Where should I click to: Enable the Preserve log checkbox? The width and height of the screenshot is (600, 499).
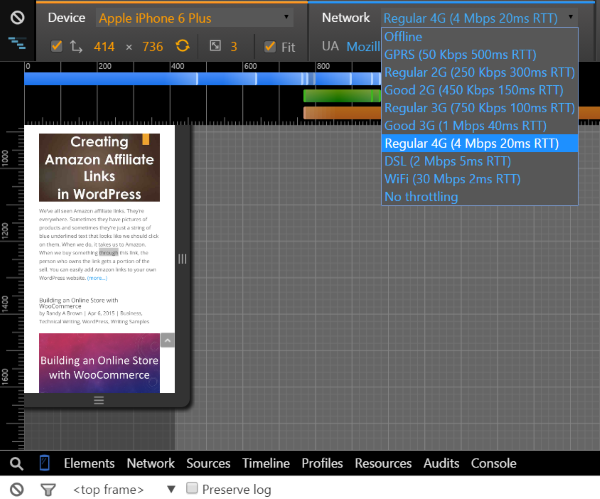coord(192,488)
